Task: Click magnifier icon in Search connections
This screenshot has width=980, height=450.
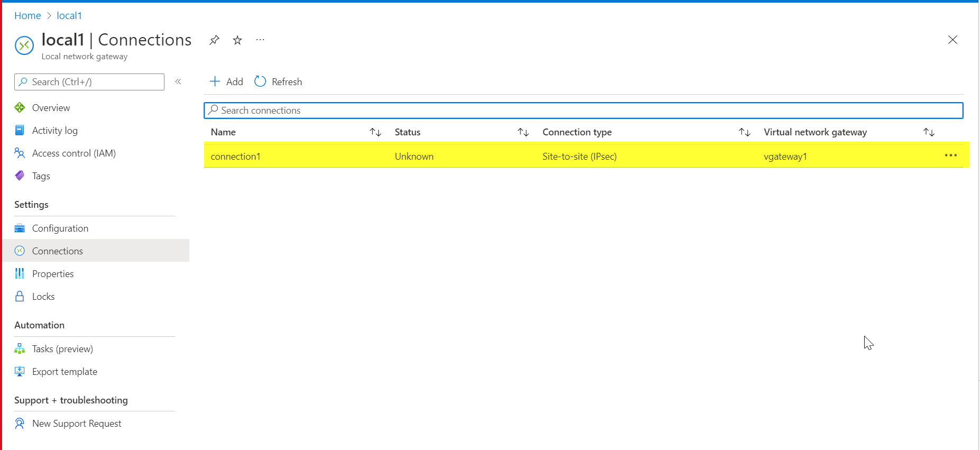Action: (213, 109)
